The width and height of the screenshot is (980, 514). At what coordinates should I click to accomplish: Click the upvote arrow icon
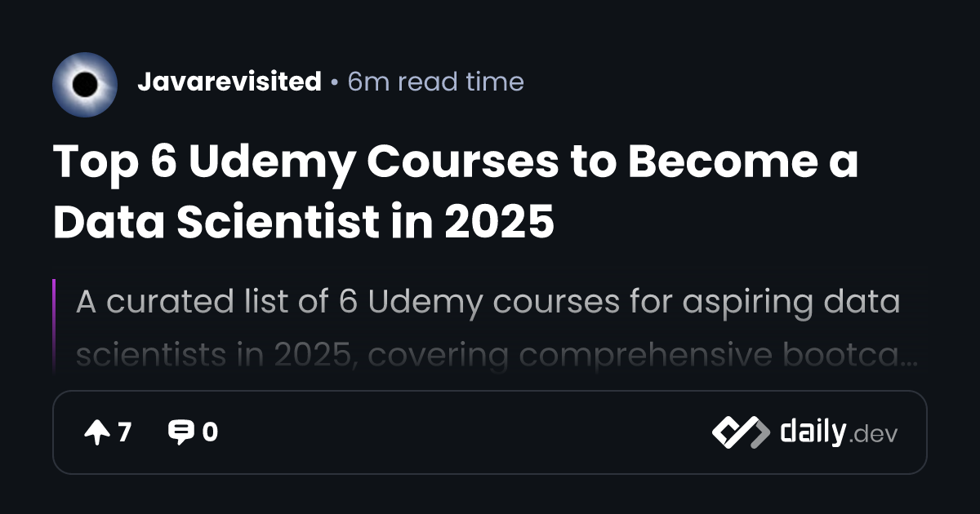click(96, 432)
